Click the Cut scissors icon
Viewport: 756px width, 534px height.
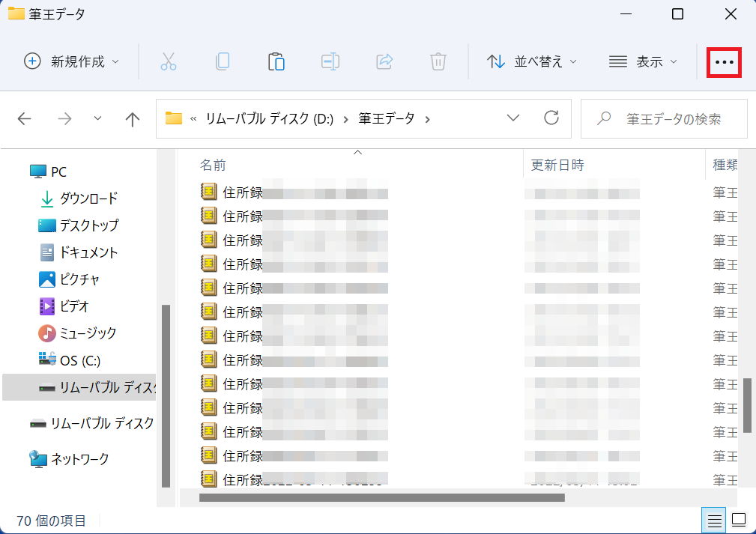click(x=169, y=61)
